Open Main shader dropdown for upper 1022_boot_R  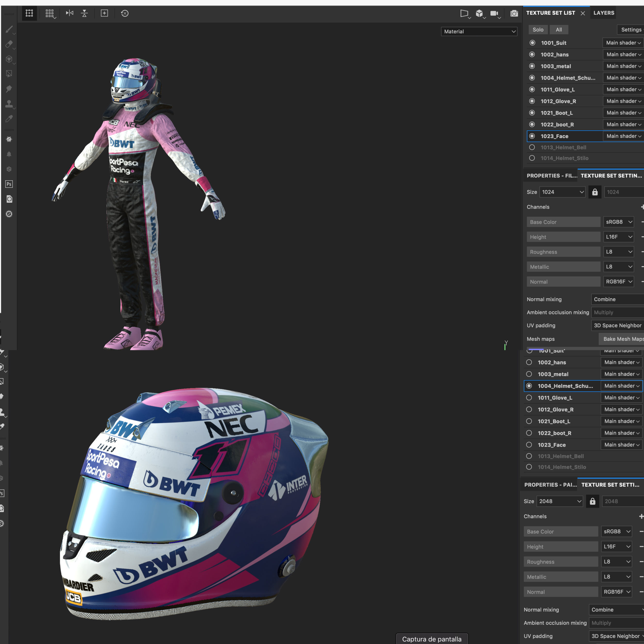pyautogui.click(x=623, y=124)
